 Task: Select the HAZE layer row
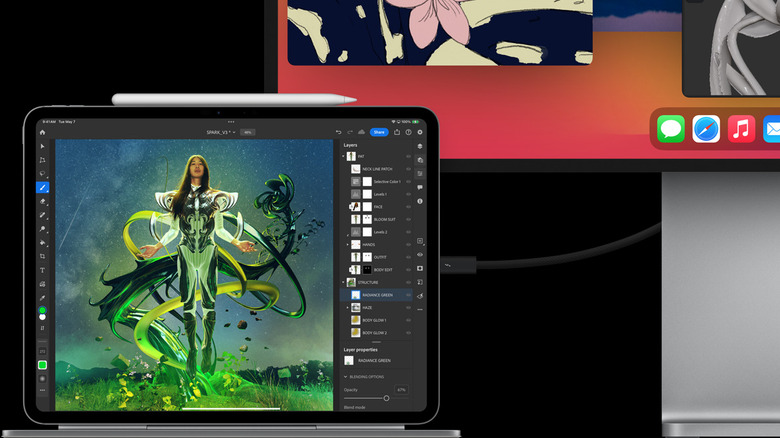coord(377,308)
